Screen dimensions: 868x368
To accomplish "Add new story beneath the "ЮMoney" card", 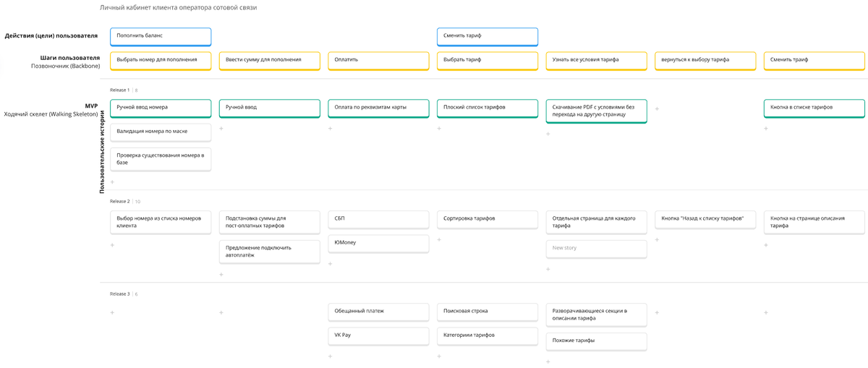I will [x=331, y=264].
